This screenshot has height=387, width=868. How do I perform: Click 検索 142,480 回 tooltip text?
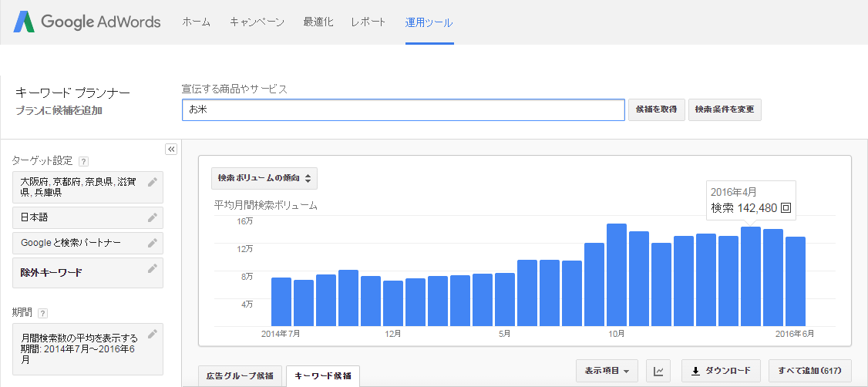coord(751,208)
